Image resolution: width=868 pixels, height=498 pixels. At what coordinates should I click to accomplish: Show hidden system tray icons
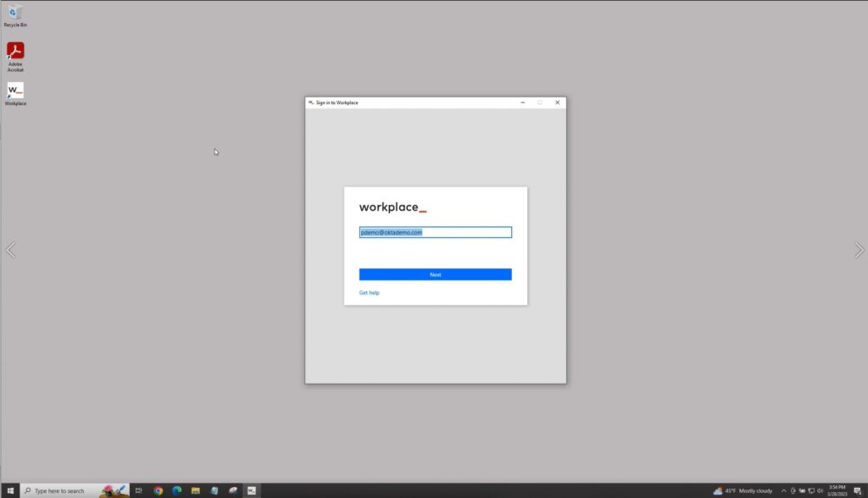(x=782, y=490)
